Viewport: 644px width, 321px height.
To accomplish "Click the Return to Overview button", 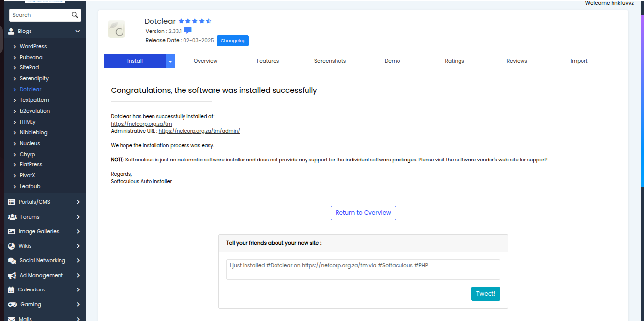I will [x=363, y=213].
